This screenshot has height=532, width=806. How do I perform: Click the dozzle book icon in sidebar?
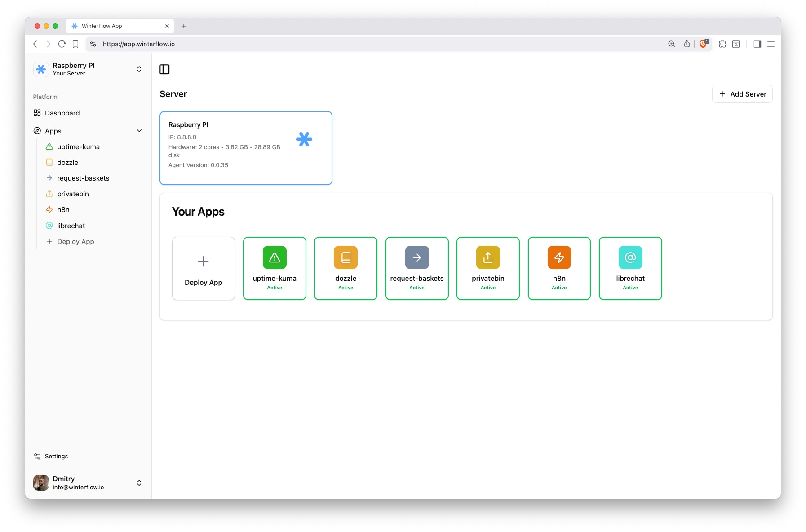pyautogui.click(x=49, y=162)
